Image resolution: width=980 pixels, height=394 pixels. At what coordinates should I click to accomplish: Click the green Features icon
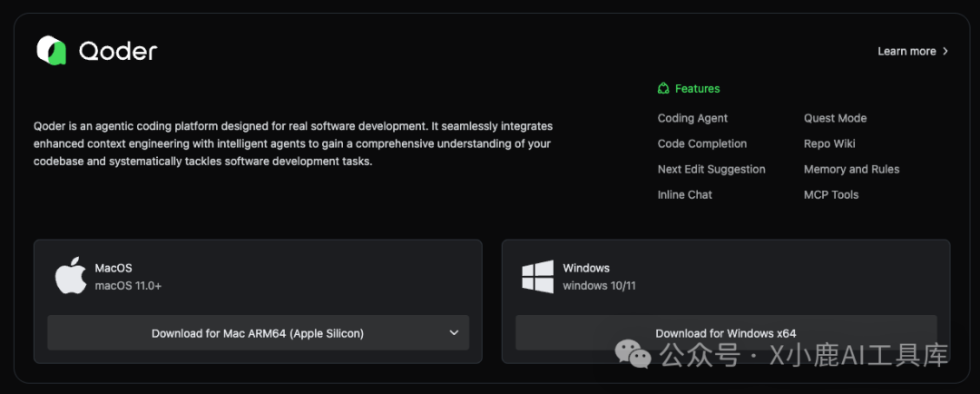[663, 89]
